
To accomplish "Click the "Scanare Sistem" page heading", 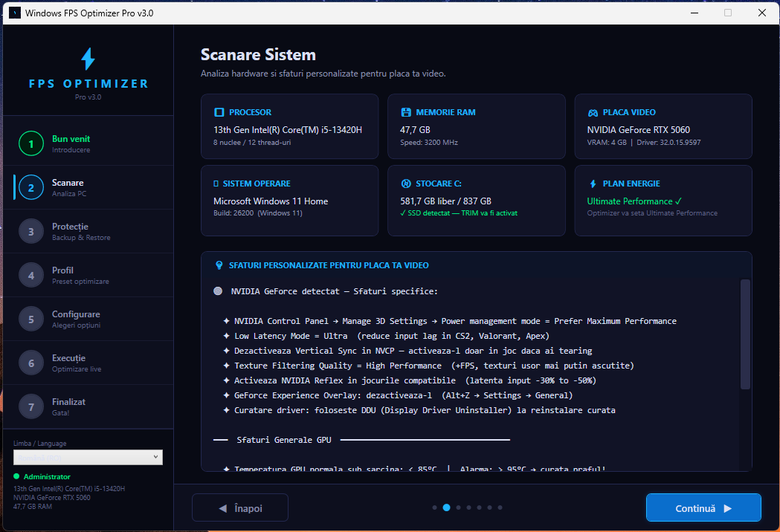I will [258, 54].
